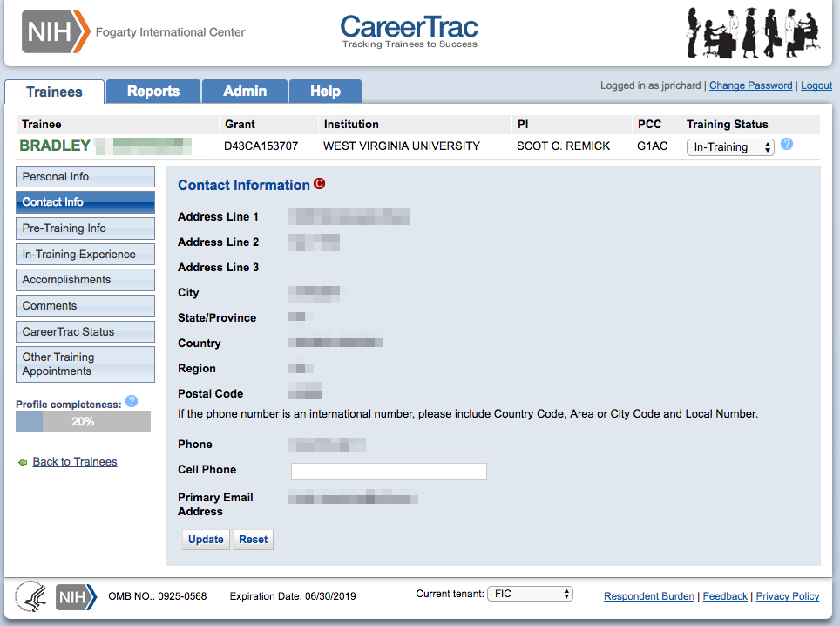Image resolution: width=840 pixels, height=626 pixels.
Task: Expand the Training Status dropdown
Action: [x=730, y=146]
